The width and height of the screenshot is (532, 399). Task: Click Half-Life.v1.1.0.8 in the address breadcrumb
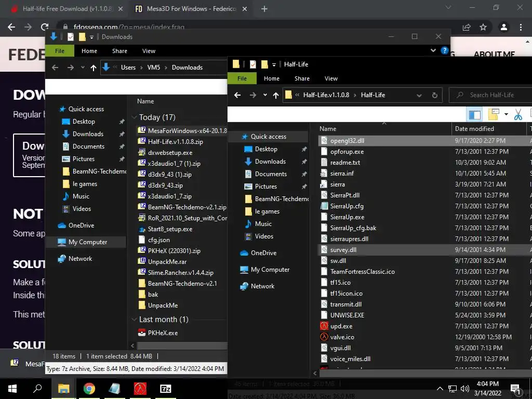click(326, 95)
